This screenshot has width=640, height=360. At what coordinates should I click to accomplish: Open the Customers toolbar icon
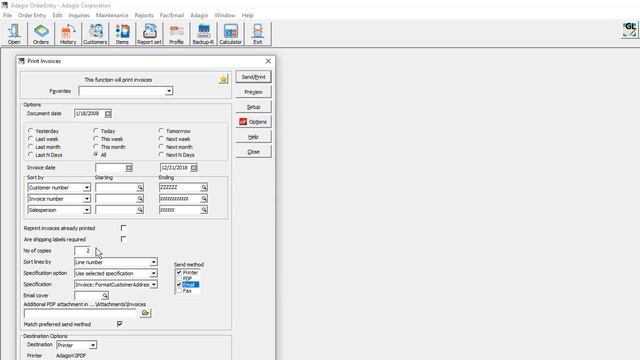[95, 34]
